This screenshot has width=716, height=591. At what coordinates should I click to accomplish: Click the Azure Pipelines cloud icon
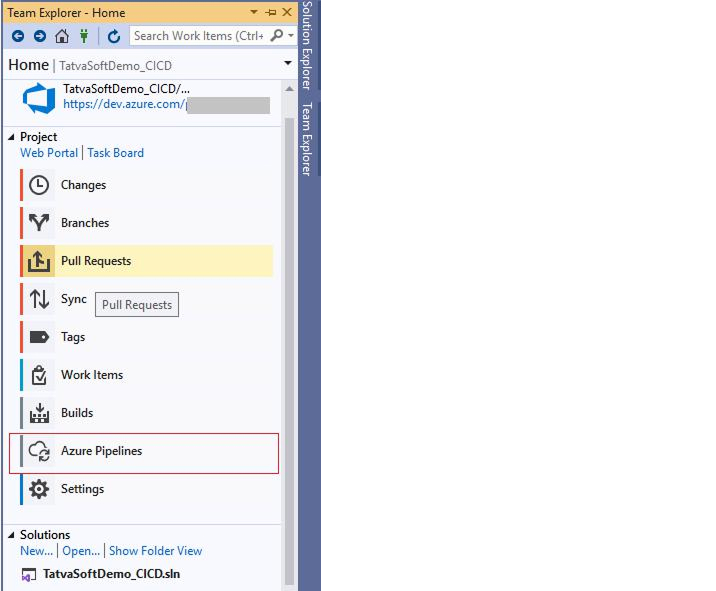(39, 451)
